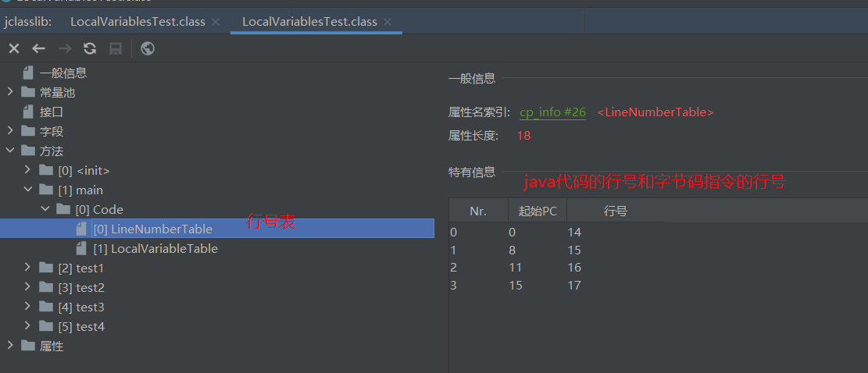Expand the 常量池 tree node
868x373 pixels.
(x=10, y=92)
